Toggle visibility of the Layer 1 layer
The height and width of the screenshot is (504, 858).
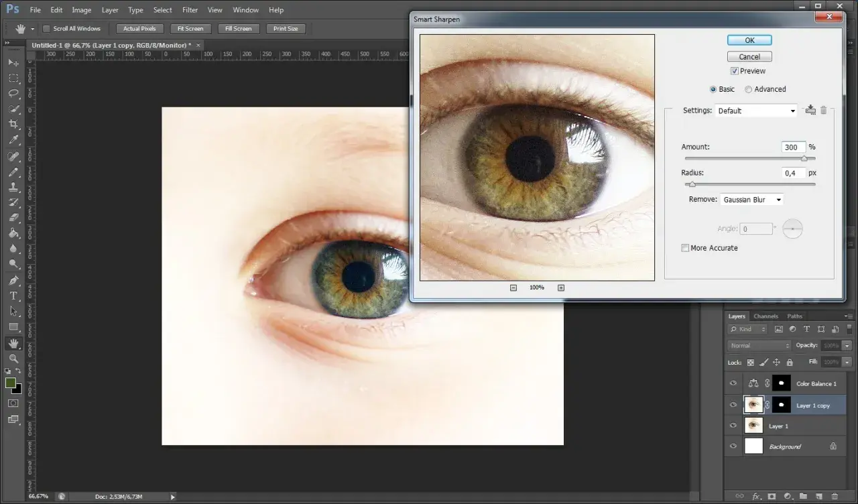click(x=733, y=426)
